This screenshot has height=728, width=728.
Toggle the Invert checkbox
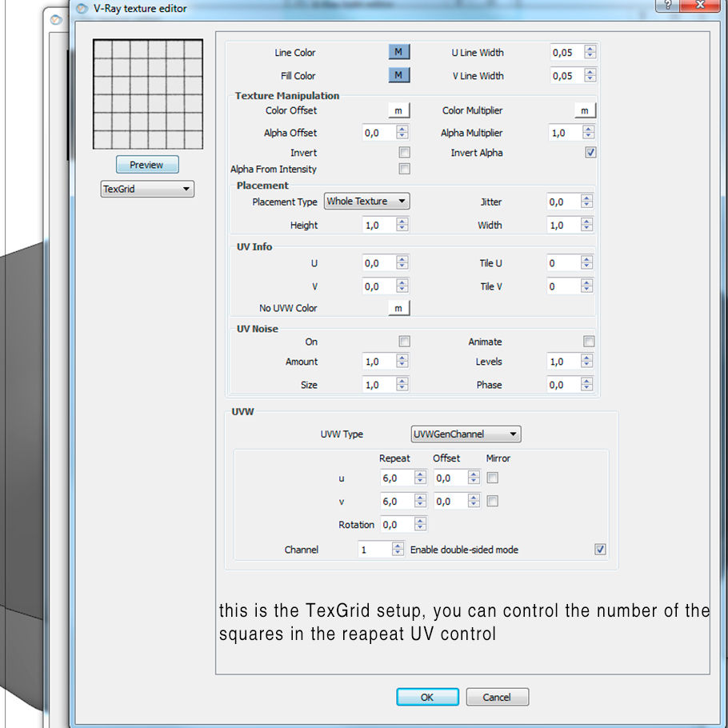404,152
